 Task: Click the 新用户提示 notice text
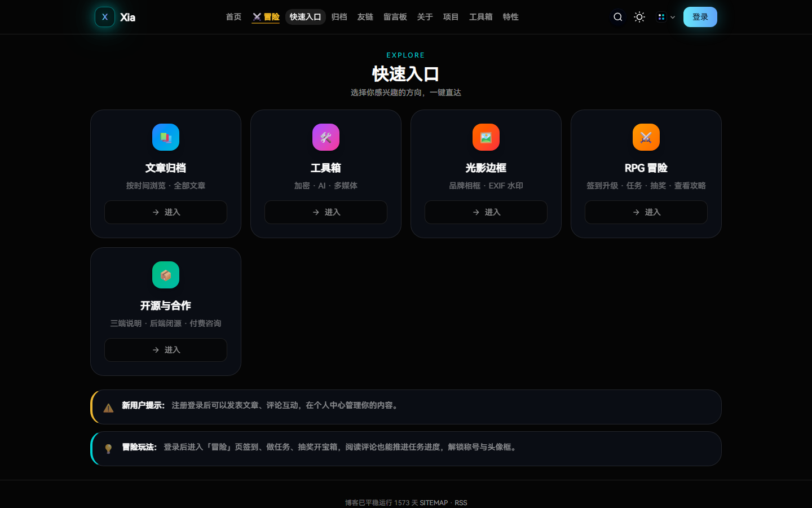click(x=261, y=405)
